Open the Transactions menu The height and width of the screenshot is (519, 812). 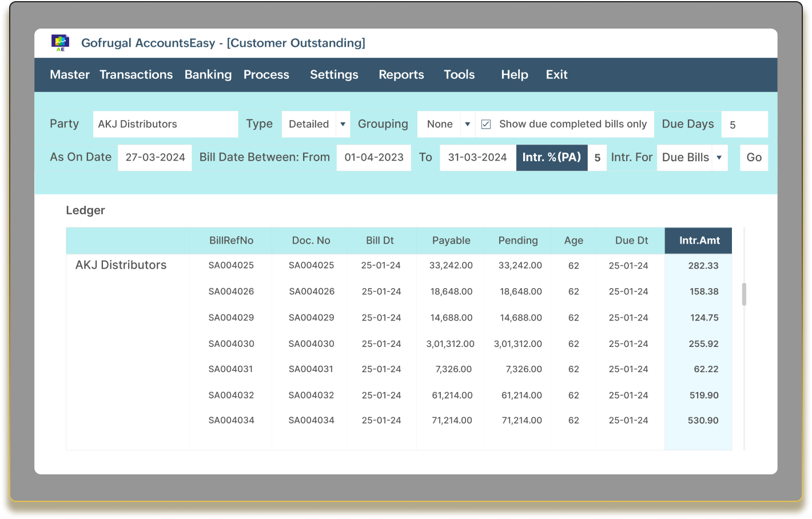[136, 74]
